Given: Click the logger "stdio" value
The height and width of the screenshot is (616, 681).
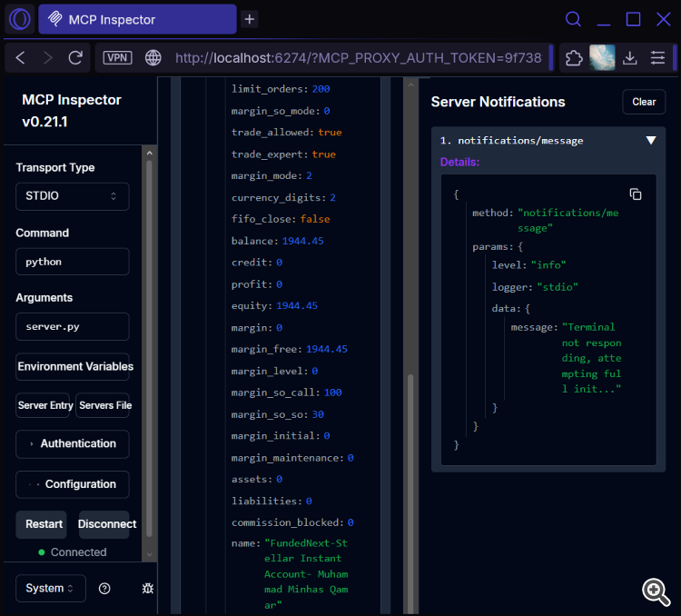Looking at the screenshot, I should click(x=558, y=287).
